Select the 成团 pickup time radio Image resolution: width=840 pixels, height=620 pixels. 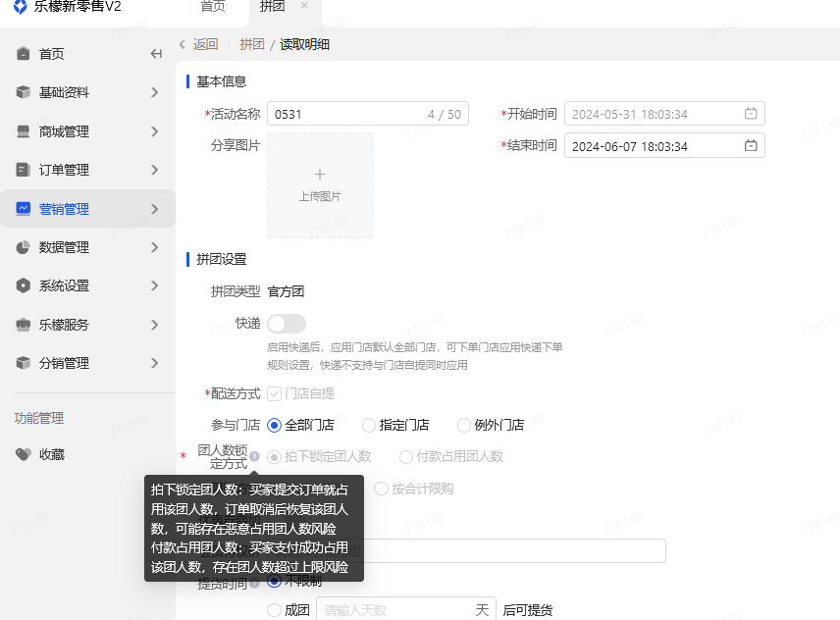(275, 610)
